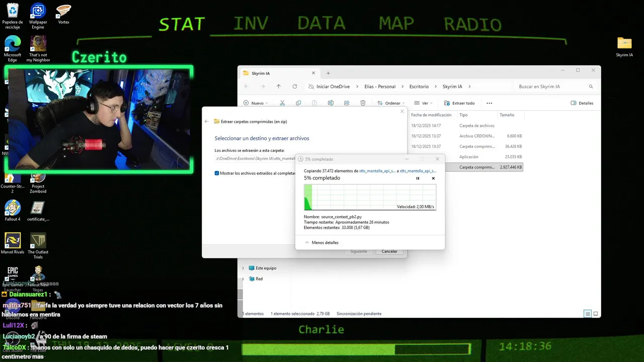This screenshot has height=362, width=644.
Task: Click the Share icon in Explorer toolbar
Action: (347, 103)
